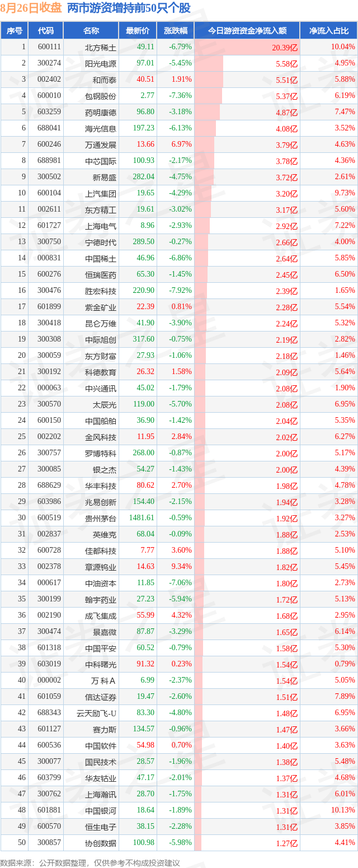Select stock name 成飞集成

coord(101,616)
